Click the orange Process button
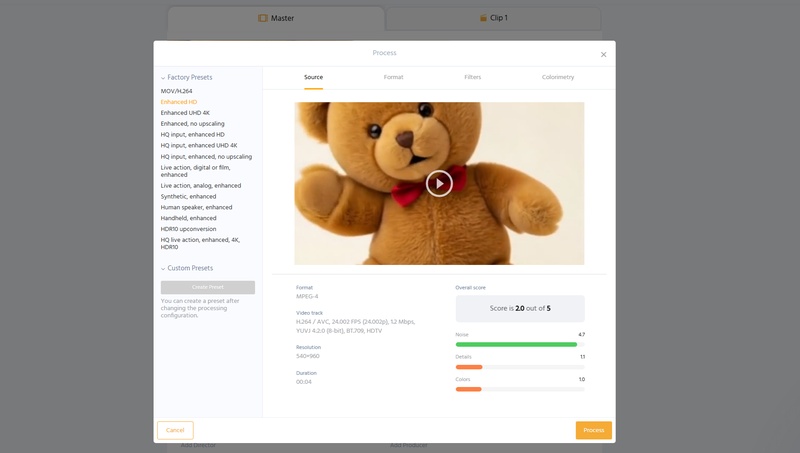This screenshot has width=800, height=453. 593,430
